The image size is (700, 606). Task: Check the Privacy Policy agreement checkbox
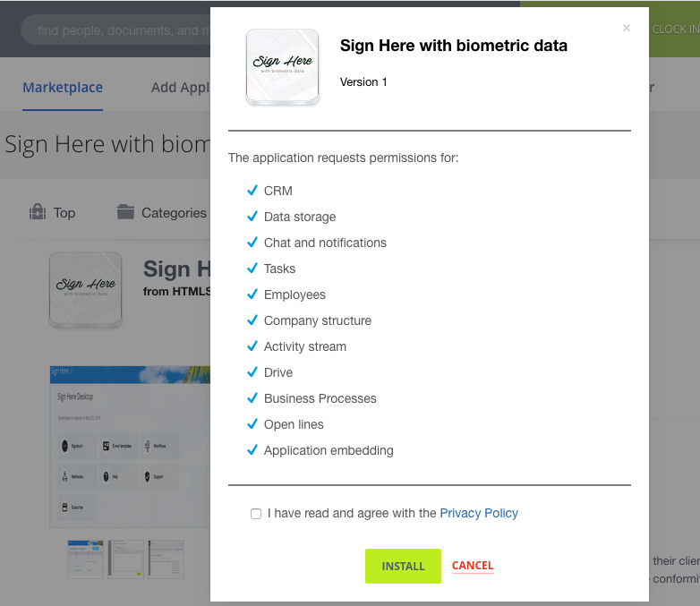coord(256,514)
